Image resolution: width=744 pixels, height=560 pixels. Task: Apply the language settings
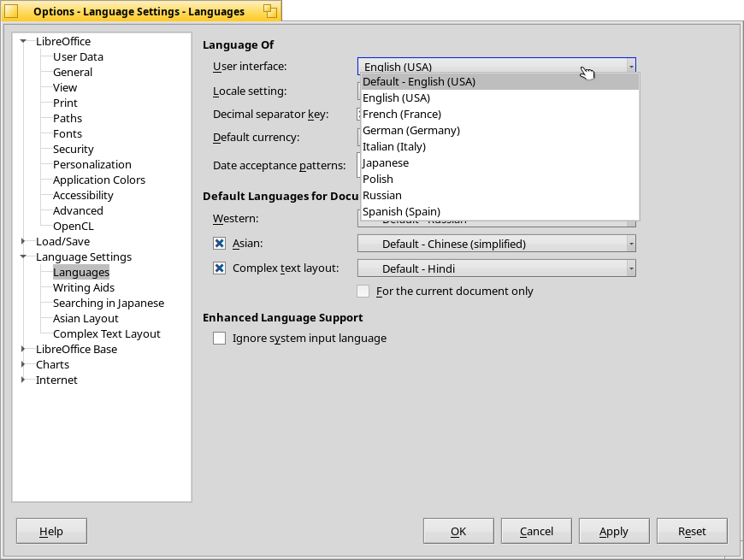point(614,531)
